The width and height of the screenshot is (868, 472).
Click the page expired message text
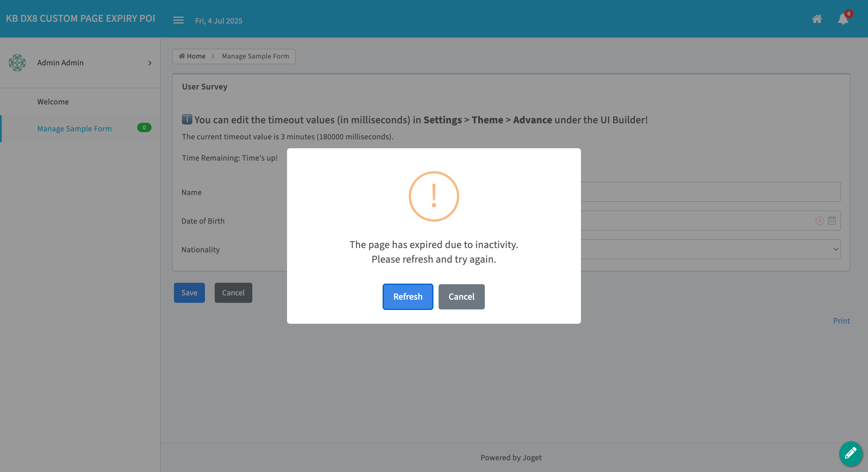[x=434, y=252]
